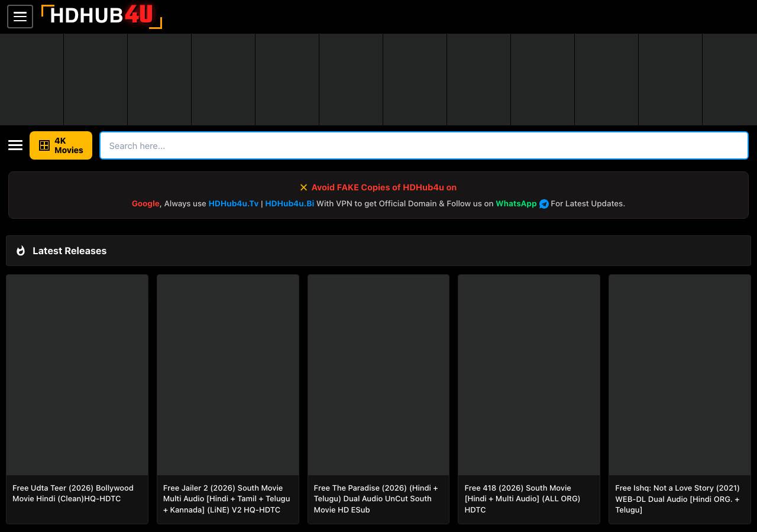Open the hamburger menu beside 4K Movies
The image size is (757, 532).
point(15,145)
